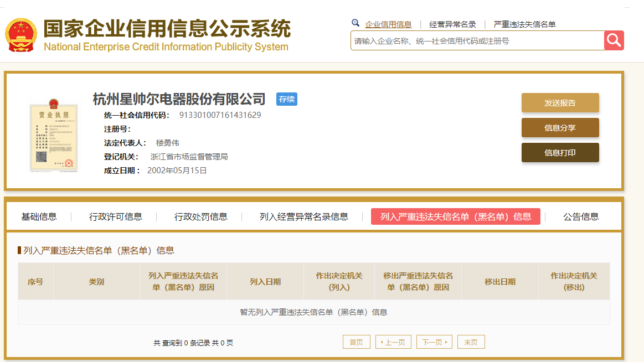Click the small magnifier icon beside 企业信用信息

356,23
